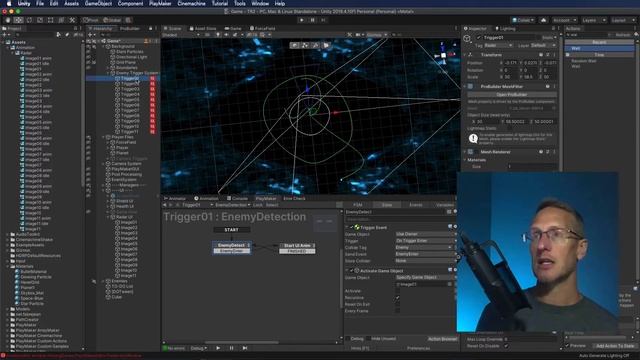
Task: Toggle the Debug checkbox in PlayMaker
Action: point(348,339)
